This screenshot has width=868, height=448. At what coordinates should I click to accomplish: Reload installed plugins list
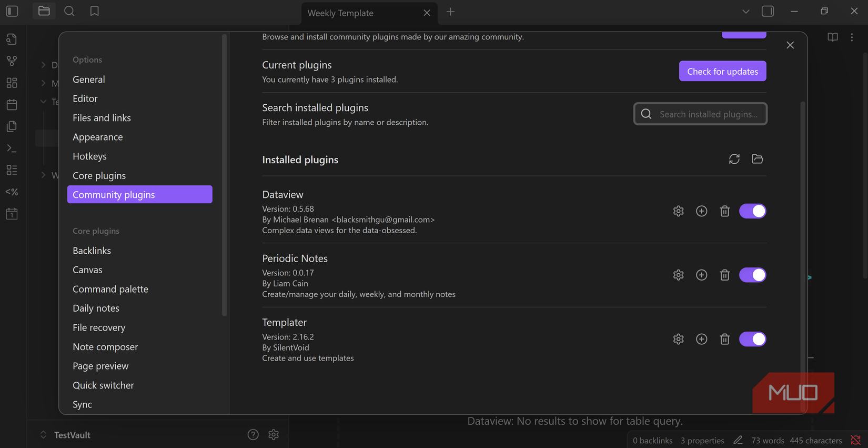tap(734, 159)
